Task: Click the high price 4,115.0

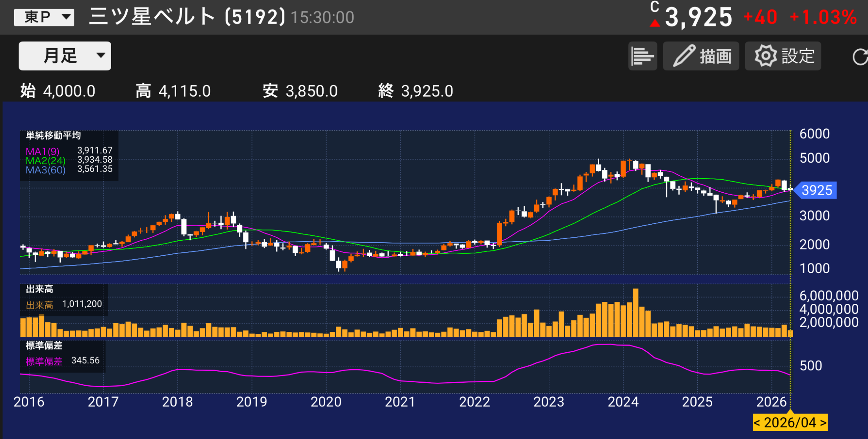Action: click(x=184, y=91)
